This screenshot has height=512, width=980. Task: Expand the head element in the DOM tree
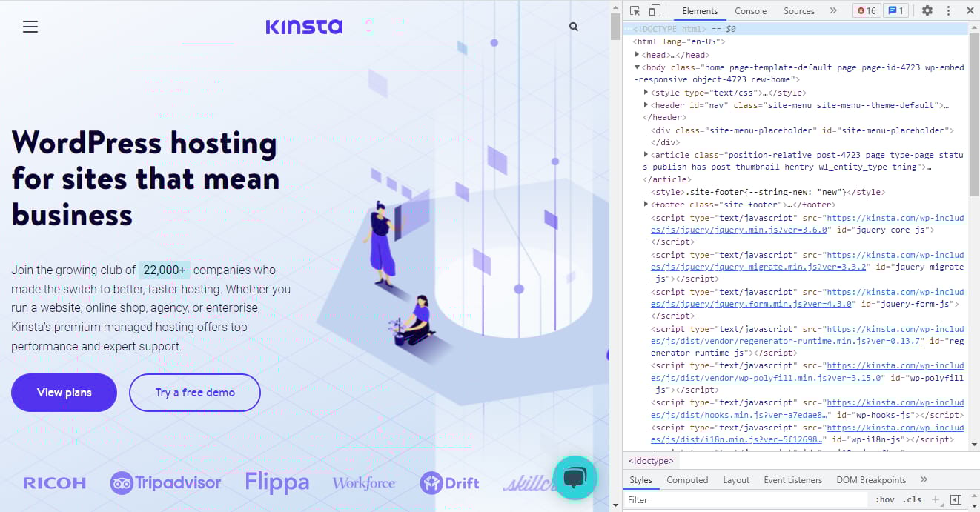pyautogui.click(x=638, y=54)
